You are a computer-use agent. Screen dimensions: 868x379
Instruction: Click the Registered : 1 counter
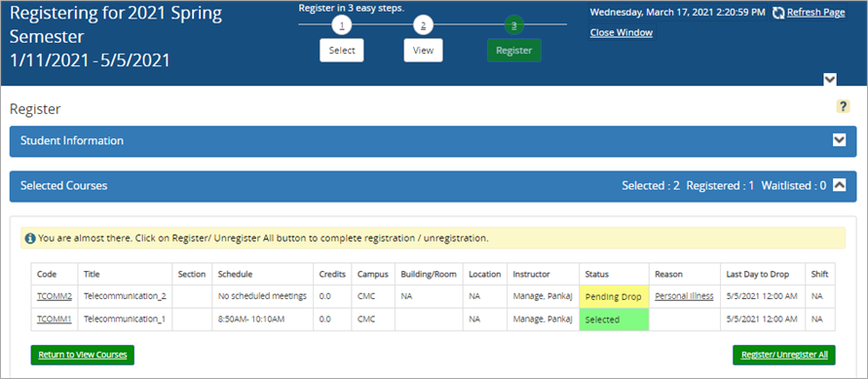(x=720, y=186)
